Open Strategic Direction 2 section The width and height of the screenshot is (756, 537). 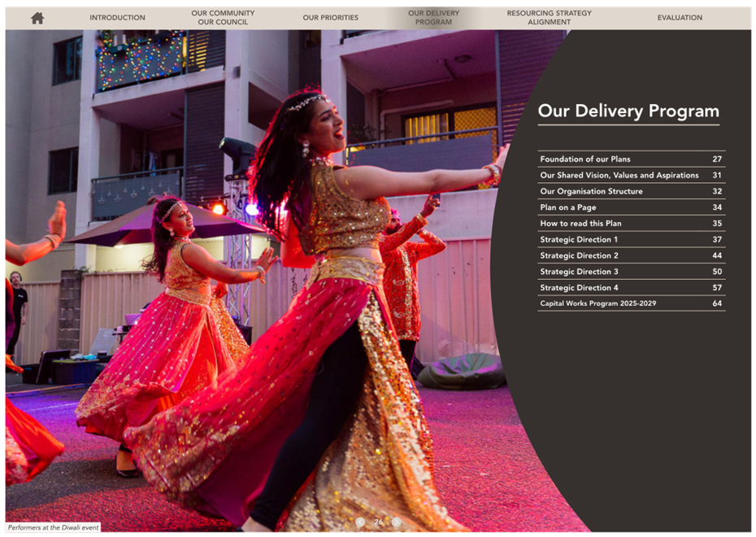(631, 255)
